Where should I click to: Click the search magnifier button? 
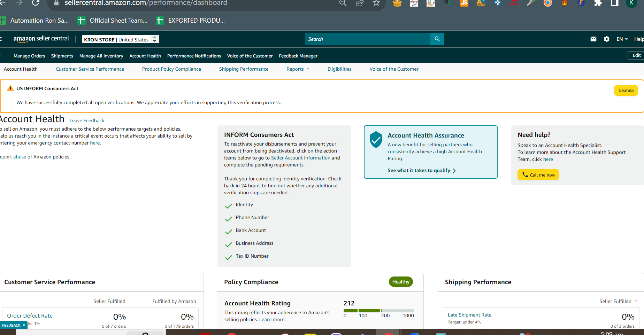pos(437,39)
